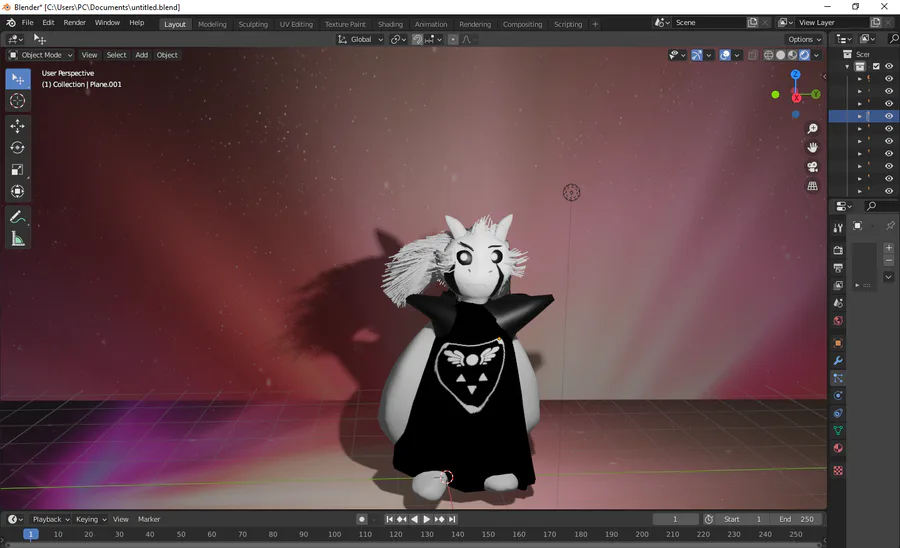Screen dimensions: 900x548
Task: Switch to the Sculpting workspace tab
Action: [253, 24]
